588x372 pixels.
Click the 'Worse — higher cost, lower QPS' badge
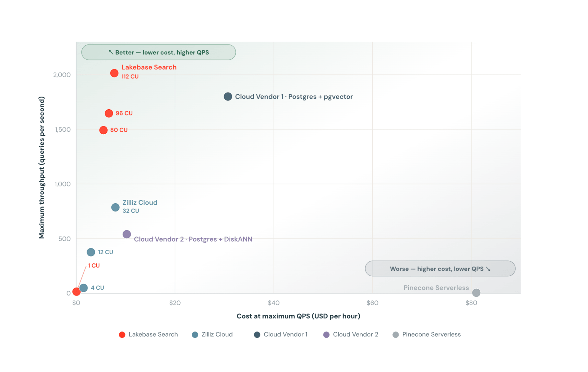(440, 269)
